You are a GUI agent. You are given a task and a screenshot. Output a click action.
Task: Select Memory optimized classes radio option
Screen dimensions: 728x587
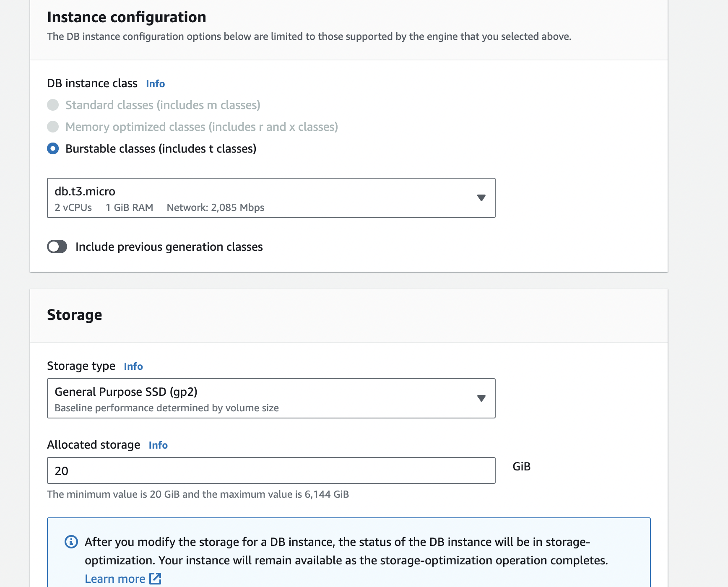53,127
